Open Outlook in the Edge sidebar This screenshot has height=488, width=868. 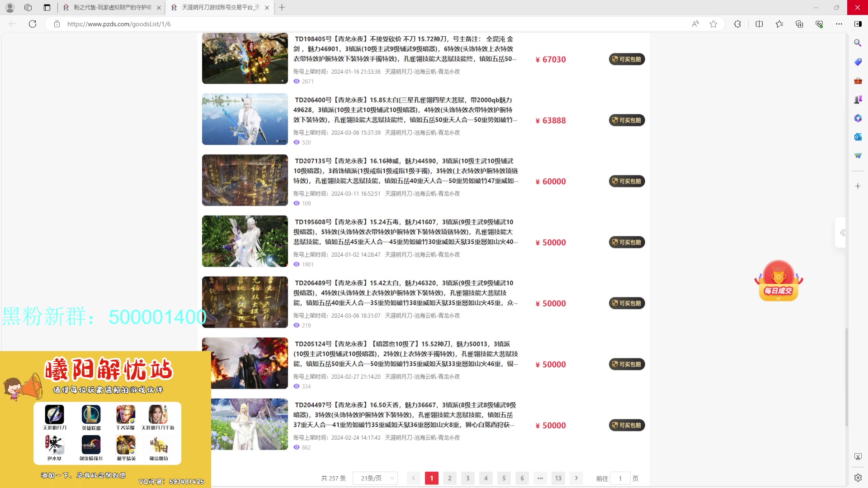click(x=858, y=137)
